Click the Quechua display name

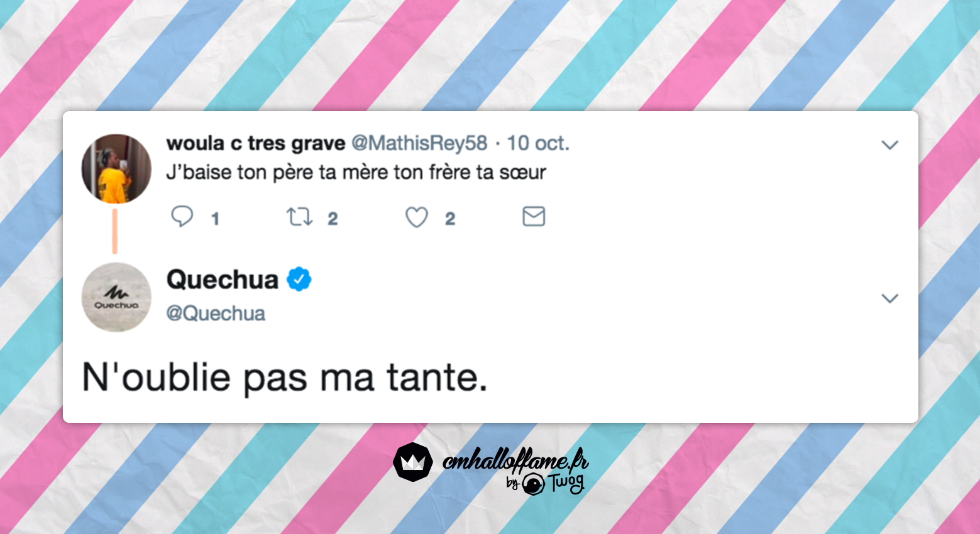pos(223,280)
